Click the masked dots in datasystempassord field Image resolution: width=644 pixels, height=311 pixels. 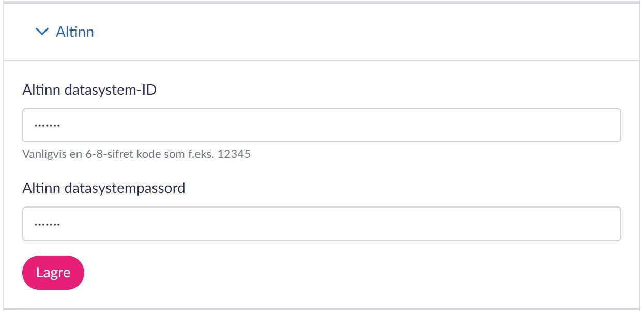pyautogui.click(x=47, y=224)
